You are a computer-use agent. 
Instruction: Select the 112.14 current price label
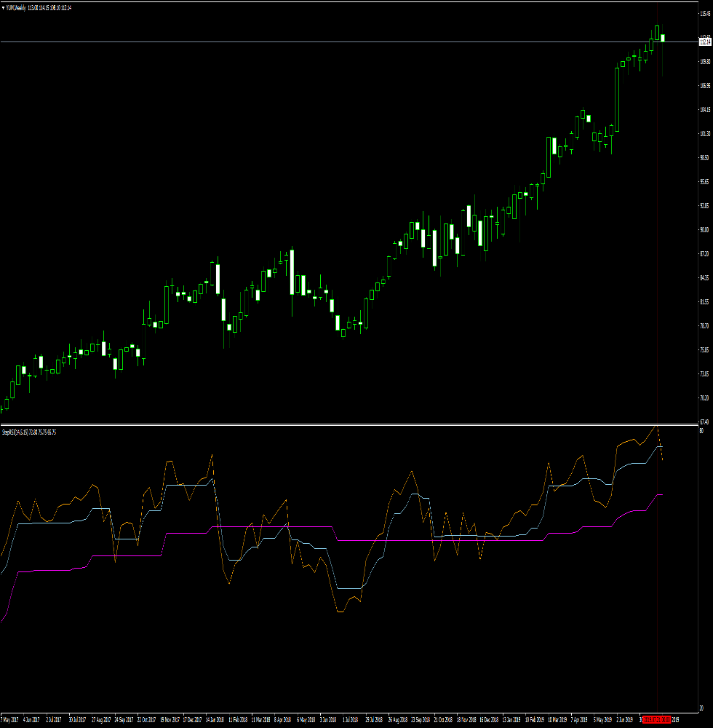(704, 42)
